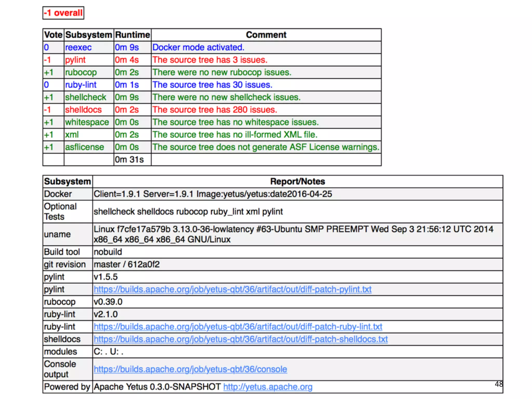This screenshot has width=532, height=399.
Task: Select the 'uname' row label
Action: click(68, 234)
